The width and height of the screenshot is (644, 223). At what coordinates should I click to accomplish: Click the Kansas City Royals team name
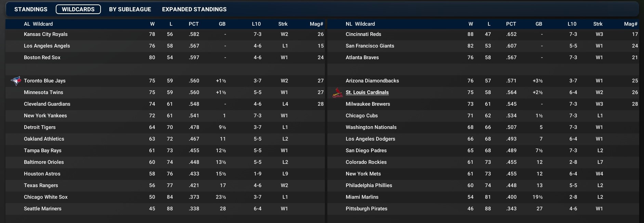46,34
